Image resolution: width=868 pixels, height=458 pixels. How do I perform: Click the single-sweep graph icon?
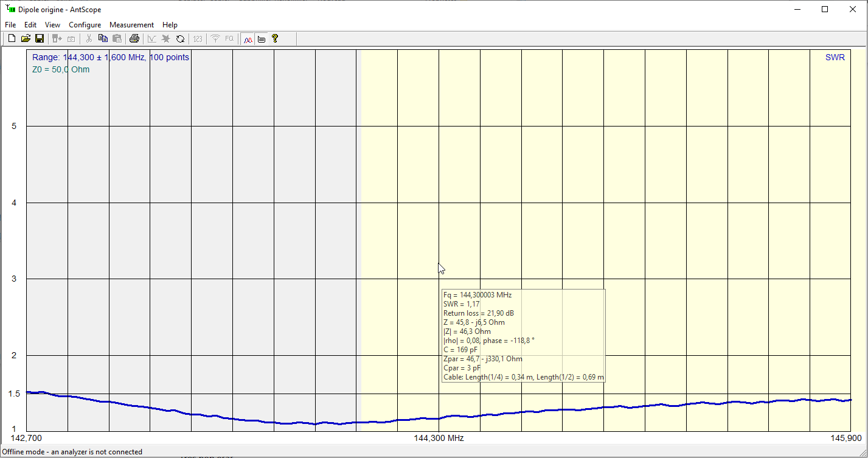(152, 39)
